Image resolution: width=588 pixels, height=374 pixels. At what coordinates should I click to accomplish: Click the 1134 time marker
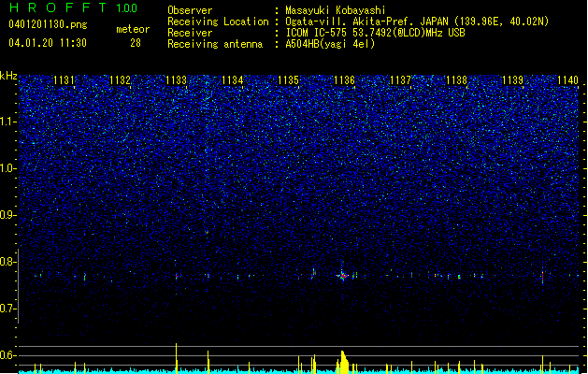[233, 80]
